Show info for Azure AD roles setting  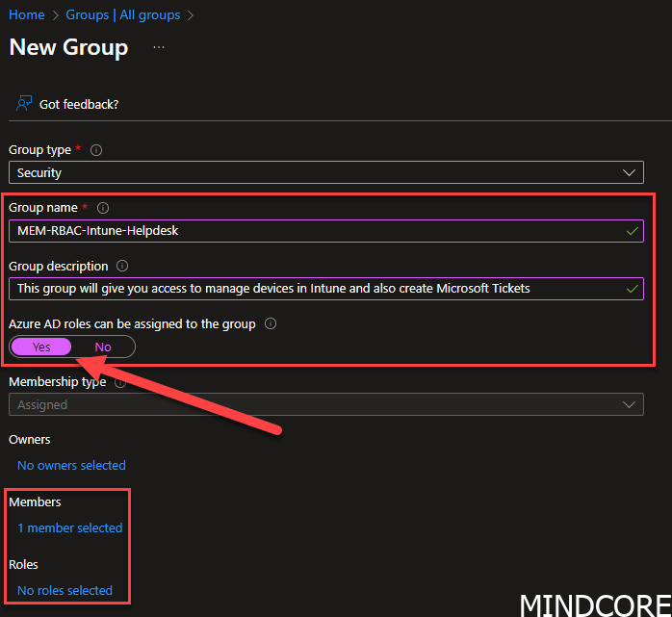point(271,323)
